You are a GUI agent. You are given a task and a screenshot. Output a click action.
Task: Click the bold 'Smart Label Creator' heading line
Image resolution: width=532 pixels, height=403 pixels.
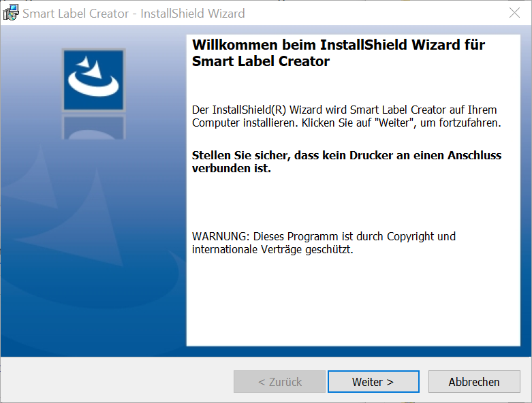261,62
